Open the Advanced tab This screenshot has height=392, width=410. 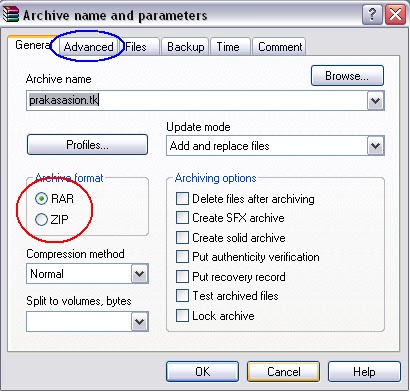coord(88,47)
